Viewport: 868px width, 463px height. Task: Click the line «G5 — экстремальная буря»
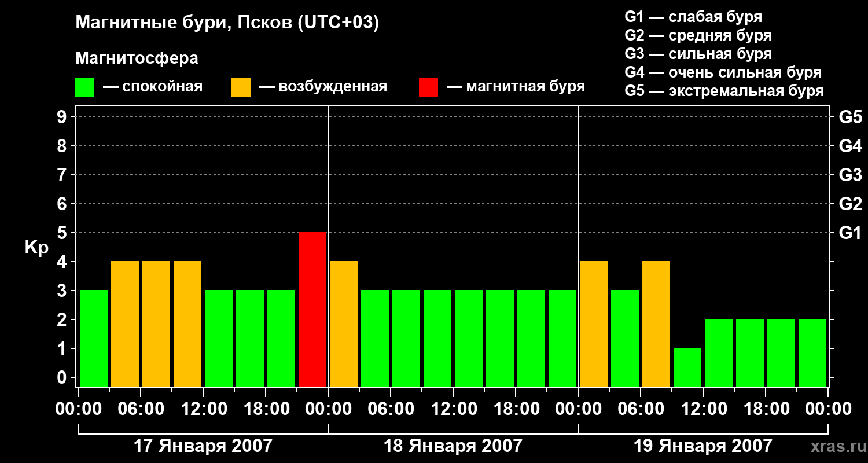coord(724,91)
